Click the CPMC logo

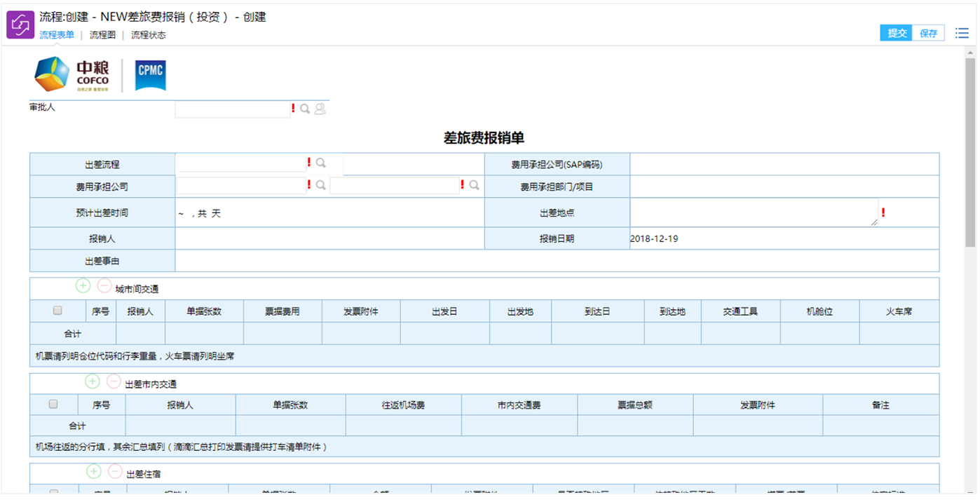[151, 75]
